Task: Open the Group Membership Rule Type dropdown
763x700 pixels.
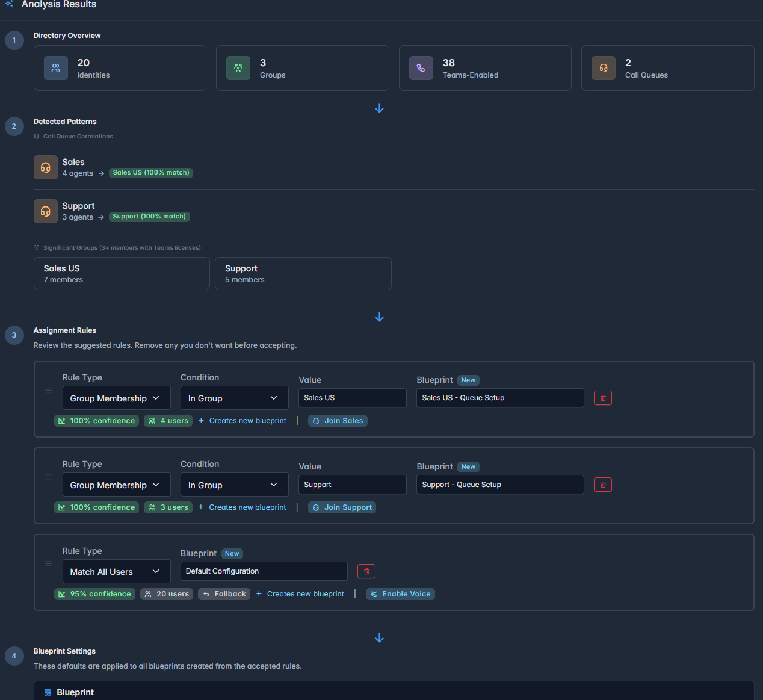Action: click(116, 398)
